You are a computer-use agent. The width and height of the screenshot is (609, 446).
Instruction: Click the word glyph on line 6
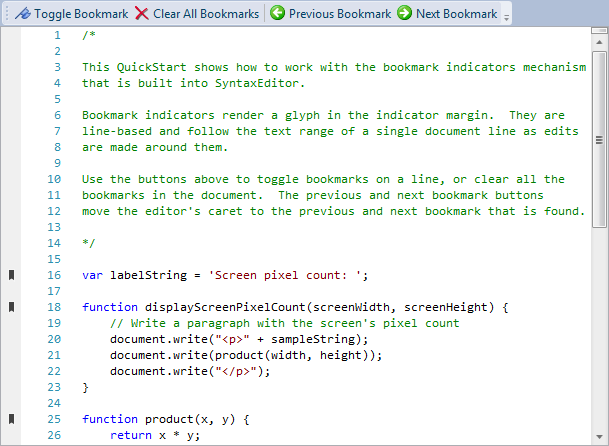pyautogui.click(x=302, y=115)
